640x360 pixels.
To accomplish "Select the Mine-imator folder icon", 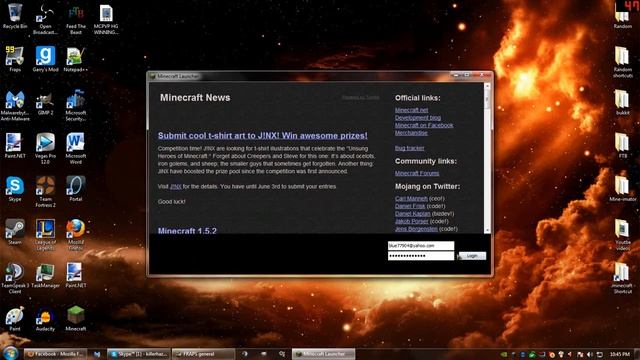I will point(622,189).
